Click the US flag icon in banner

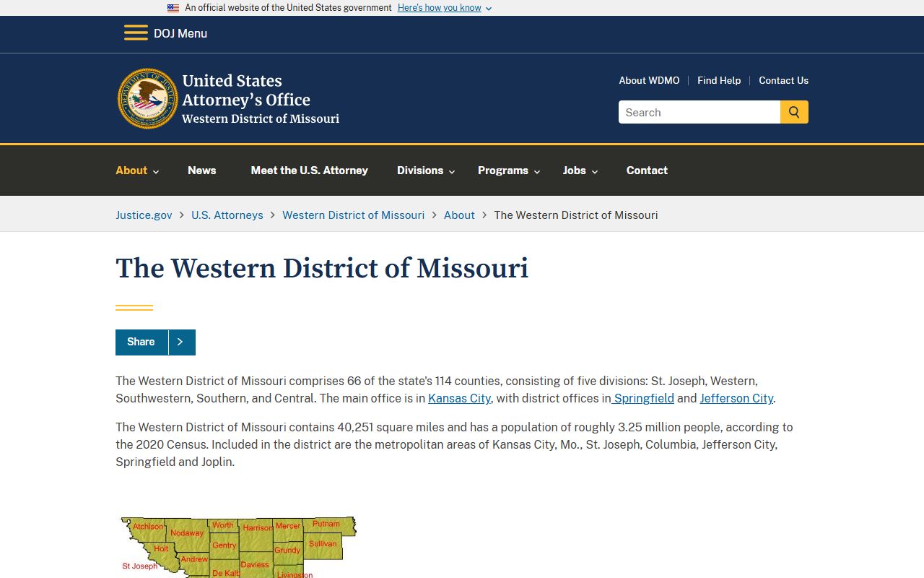pyautogui.click(x=173, y=8)
